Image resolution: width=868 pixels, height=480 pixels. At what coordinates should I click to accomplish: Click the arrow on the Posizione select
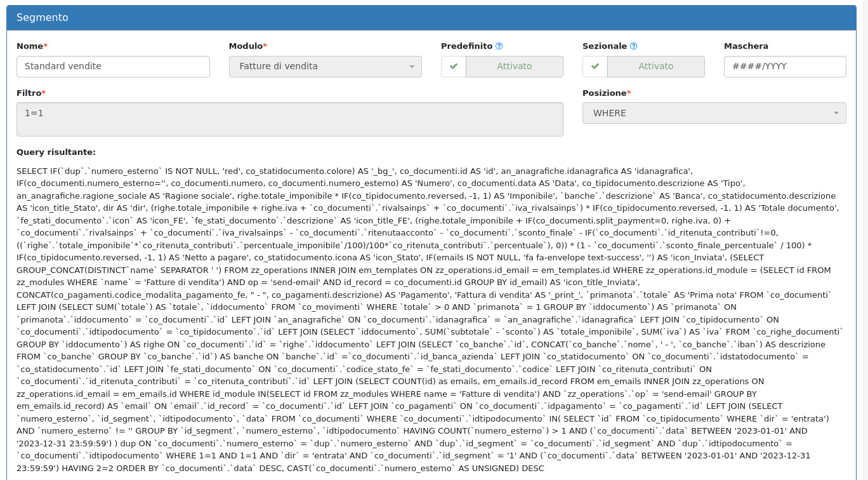click(835, 114)
